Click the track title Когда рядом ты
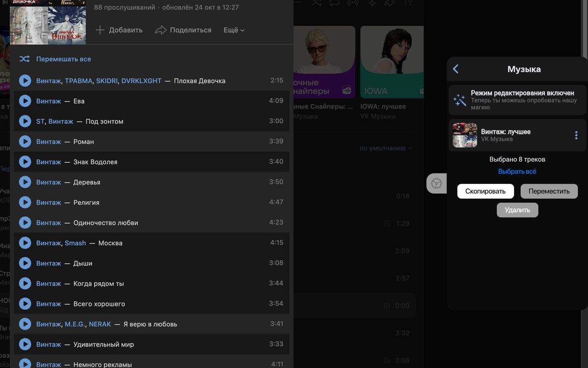 (x=99, y=283)
